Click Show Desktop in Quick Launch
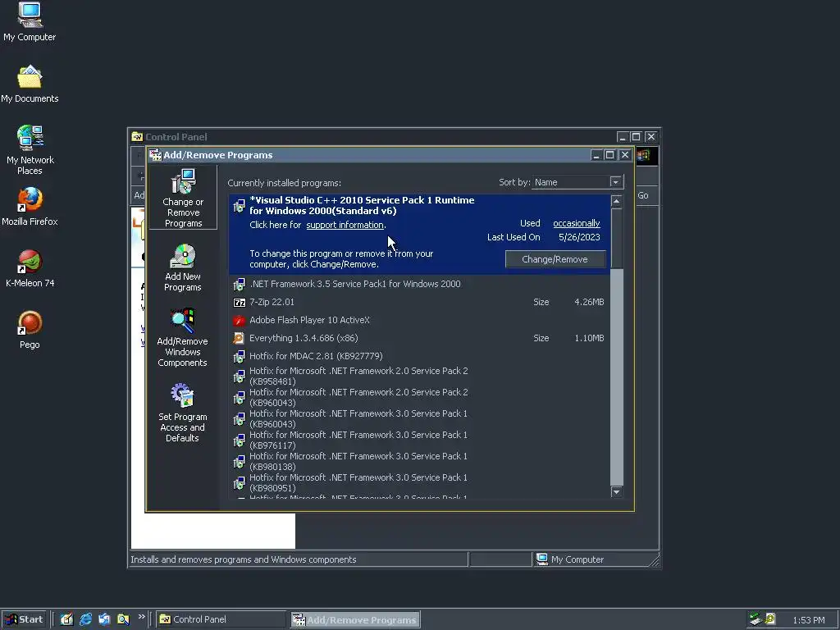This screenshot has width=840, height=630. tap(66, 619)
